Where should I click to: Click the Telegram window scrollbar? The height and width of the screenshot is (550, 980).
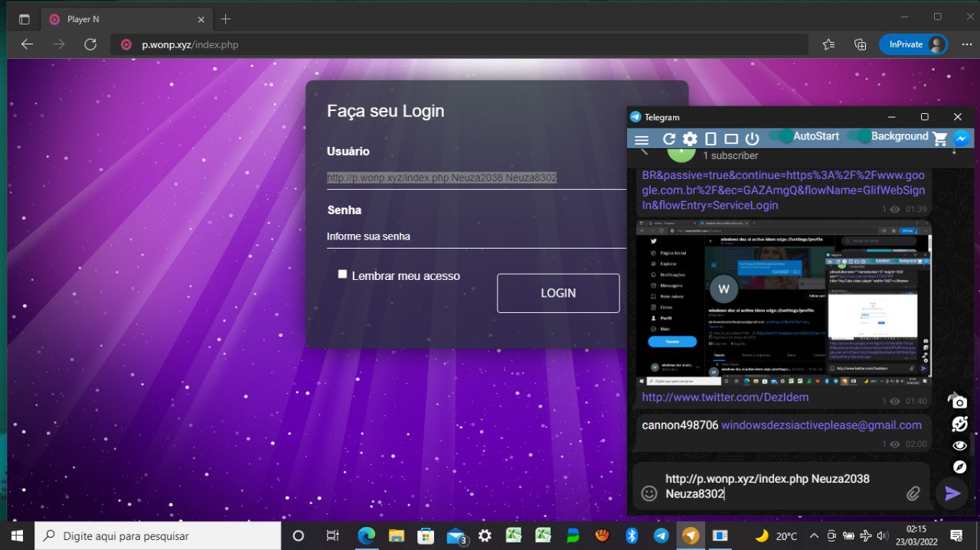coord(972,444)
